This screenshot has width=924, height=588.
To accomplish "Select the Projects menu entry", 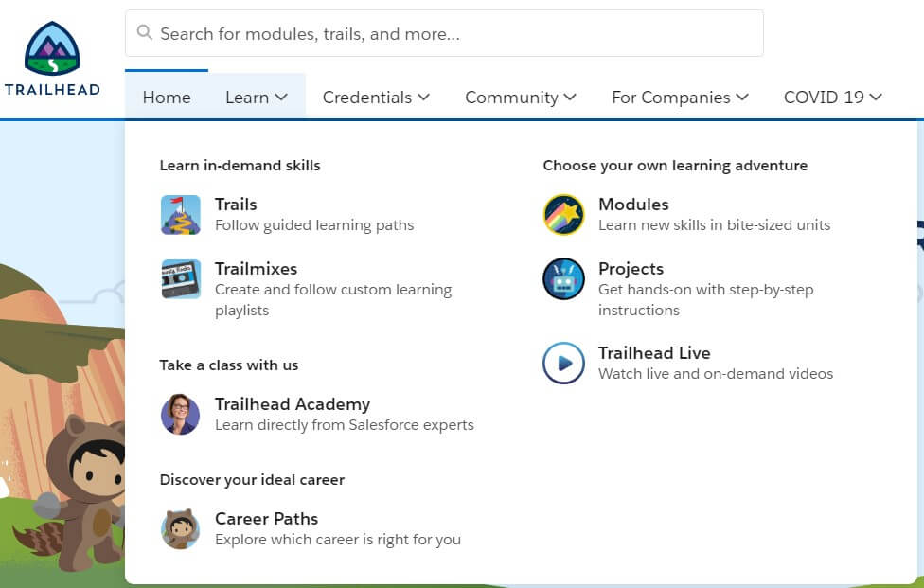I will pyautogui.click(x=631, y=269).
